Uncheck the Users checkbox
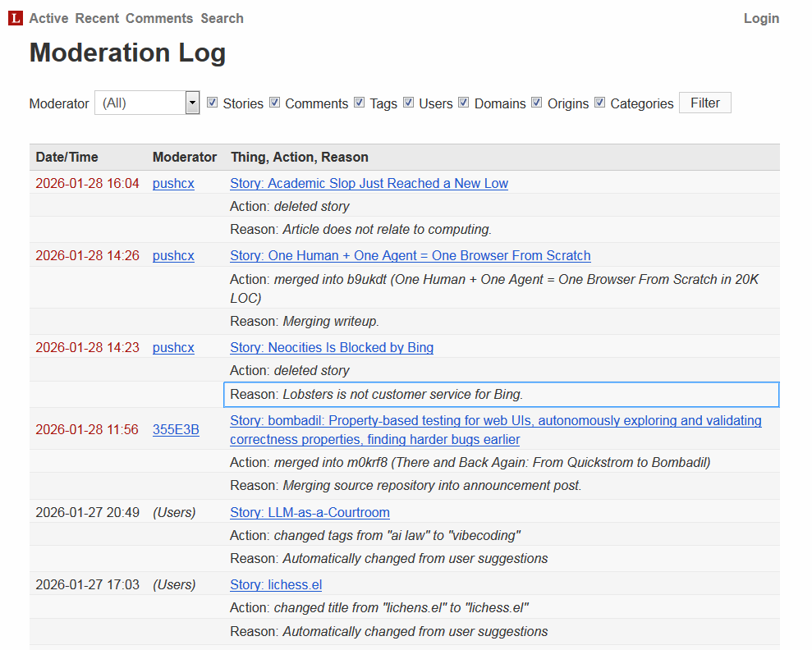Screen dimensions: 812x650 click(408, 103)
